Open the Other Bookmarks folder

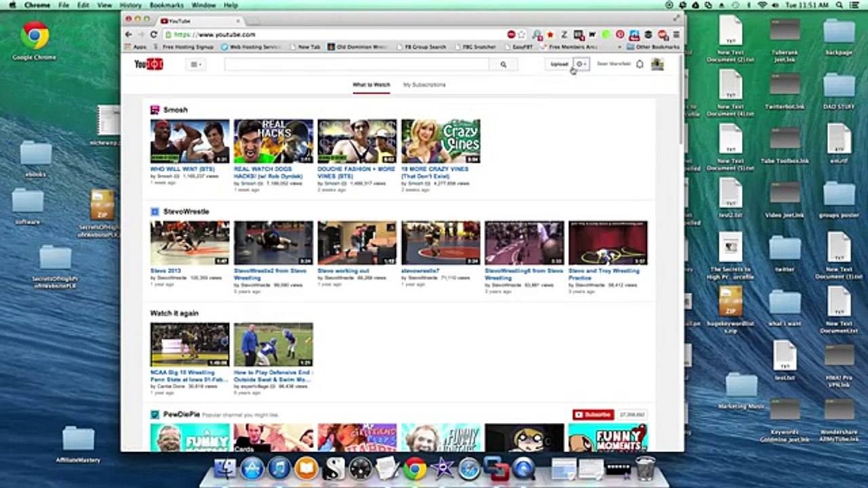[653, 47]
